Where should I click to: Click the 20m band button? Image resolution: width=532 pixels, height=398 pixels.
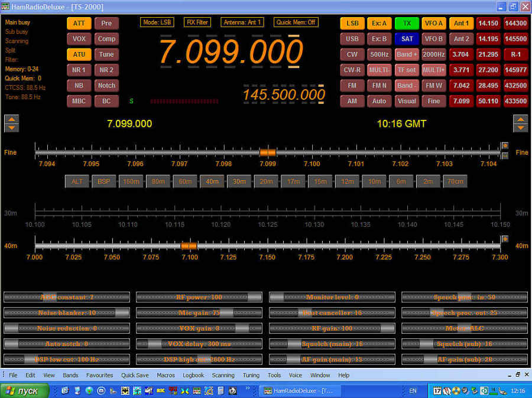point(266,181)
